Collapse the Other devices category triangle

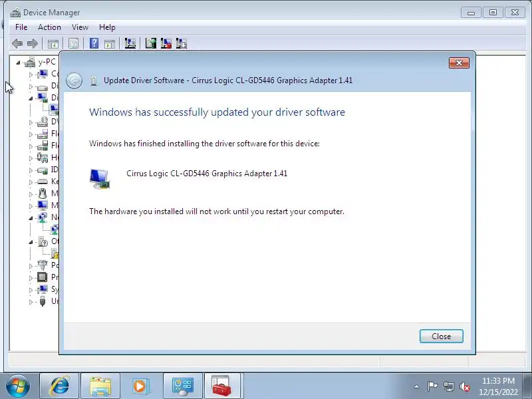[x=31, y=242]
